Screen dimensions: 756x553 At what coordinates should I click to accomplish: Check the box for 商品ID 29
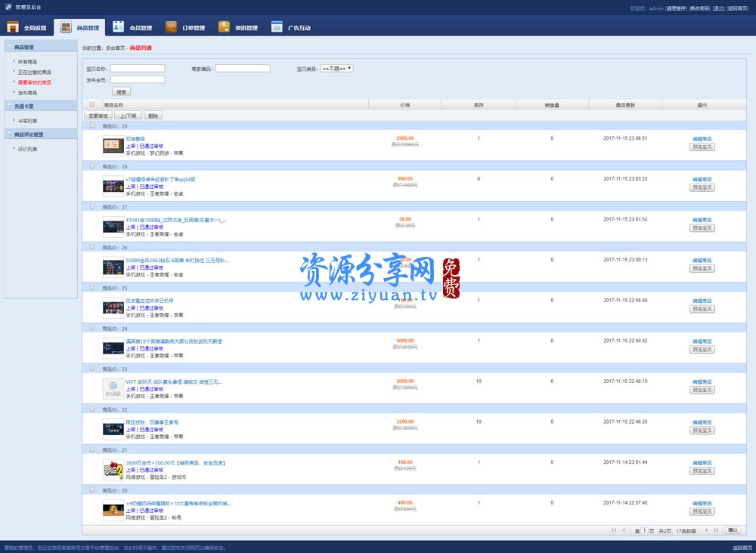tap(92, 125)
